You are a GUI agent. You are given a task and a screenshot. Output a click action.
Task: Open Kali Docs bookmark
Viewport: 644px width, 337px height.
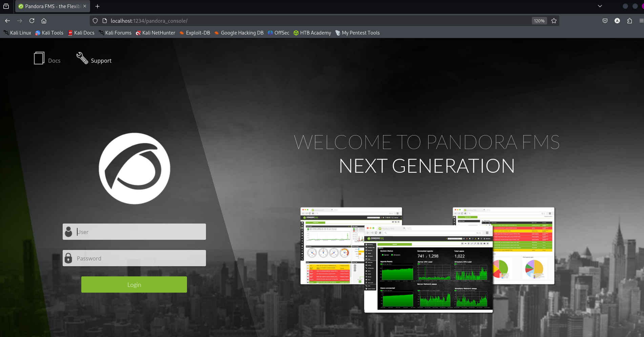[81, 33]
